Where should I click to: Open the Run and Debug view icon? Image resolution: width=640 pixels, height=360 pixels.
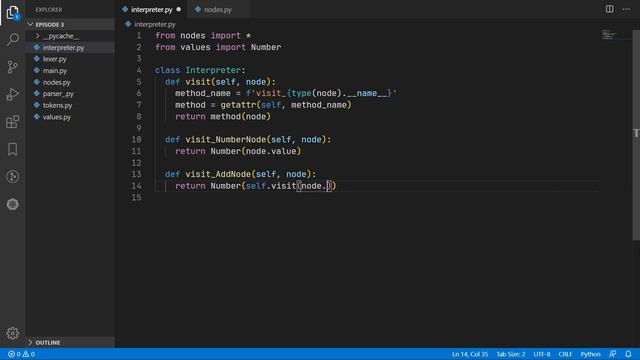[x=13, y=94]
